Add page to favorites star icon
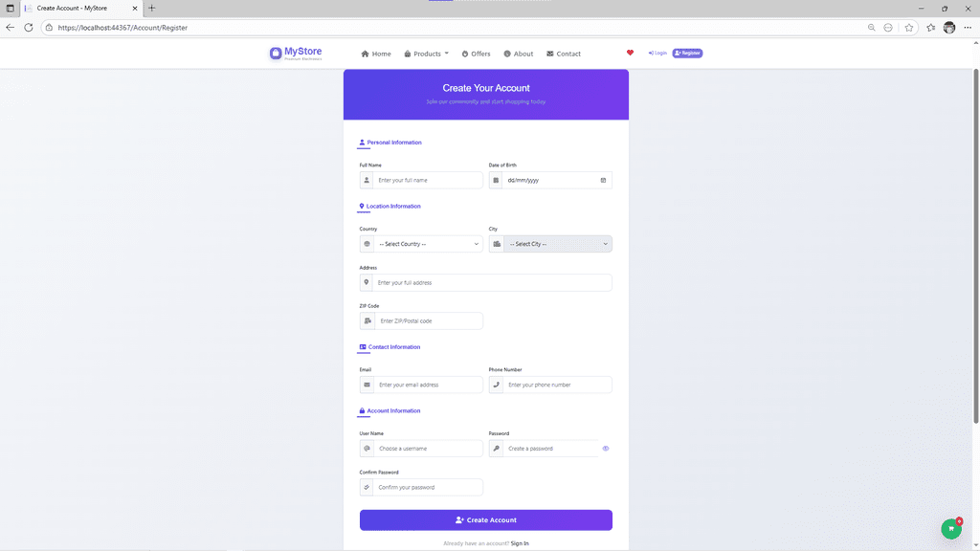 pos(909,28)
